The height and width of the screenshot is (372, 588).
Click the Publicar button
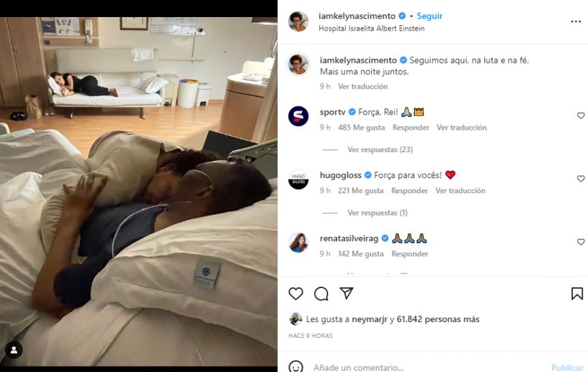567,367
